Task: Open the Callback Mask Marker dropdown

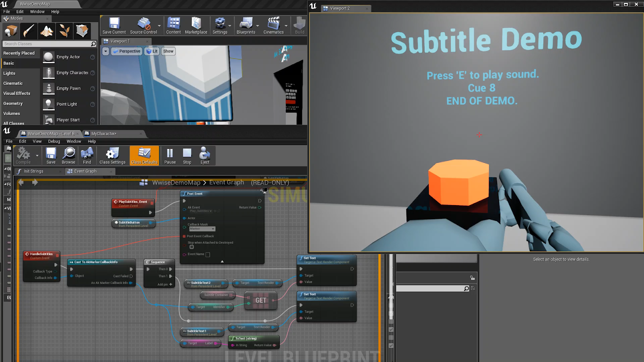Action: tap(202, 229)
